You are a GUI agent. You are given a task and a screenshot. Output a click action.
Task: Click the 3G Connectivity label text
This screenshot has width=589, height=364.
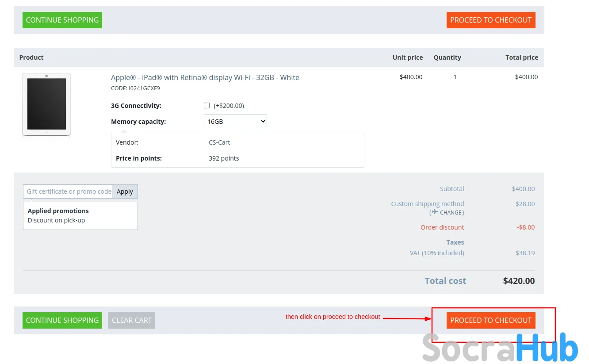(136, 106)
